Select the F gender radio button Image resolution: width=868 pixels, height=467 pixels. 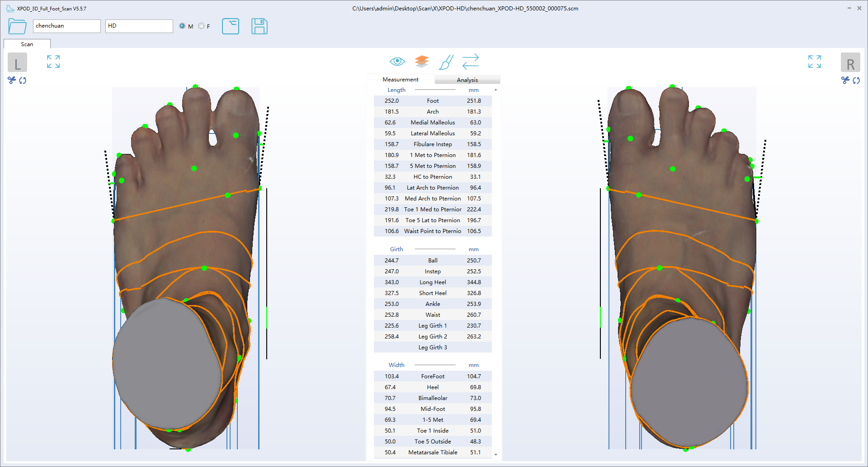(201, 26)
